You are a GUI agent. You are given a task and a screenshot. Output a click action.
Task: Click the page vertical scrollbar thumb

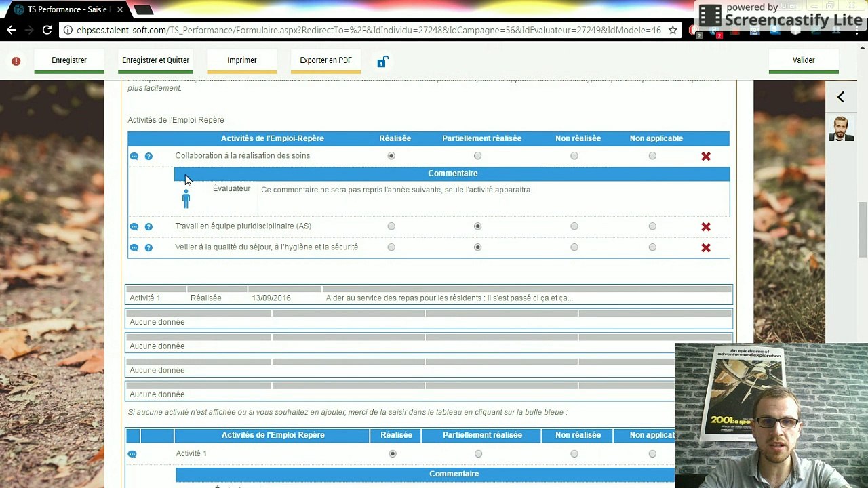point(863,229)
